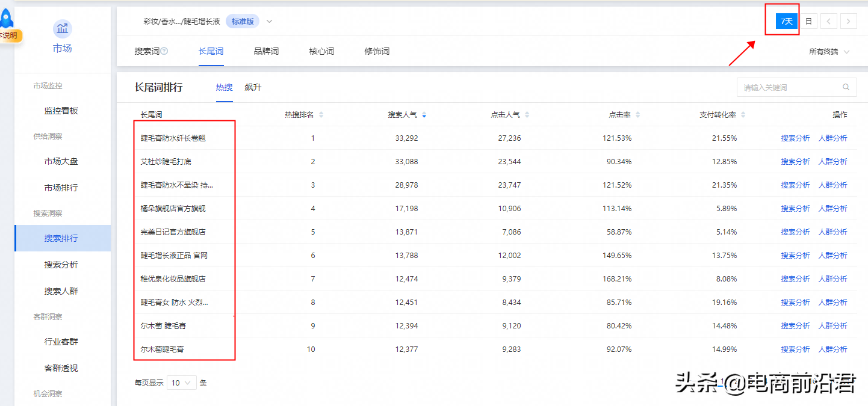Sort by 支付转化率 column arrows

[743, 115]
